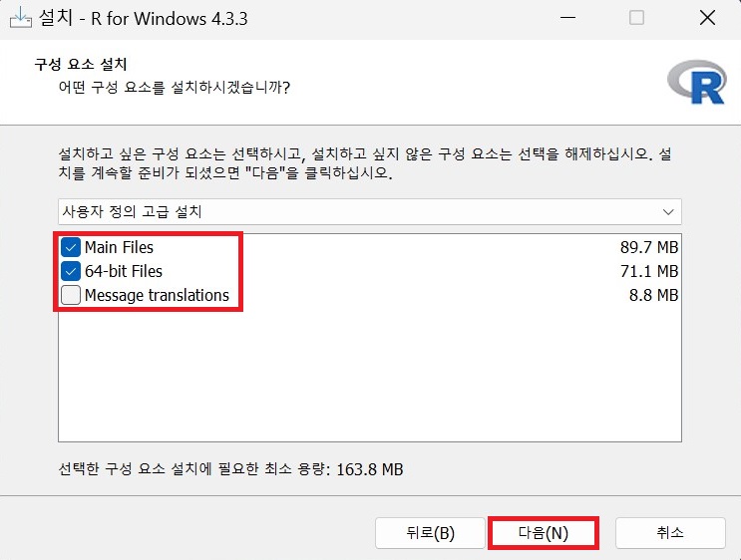Uncheck the 64-bit Files checkbox

click(x=71, y=271)
